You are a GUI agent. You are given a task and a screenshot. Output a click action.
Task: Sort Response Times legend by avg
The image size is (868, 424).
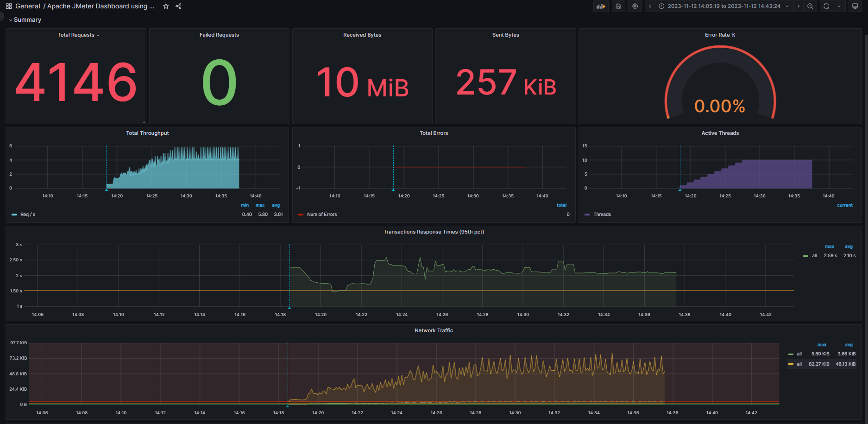(849, 247)
